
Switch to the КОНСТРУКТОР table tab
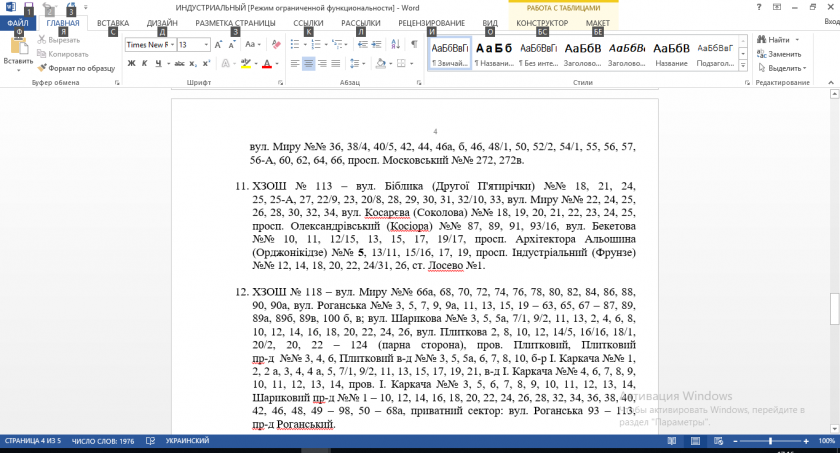click(x=542, y=22)
